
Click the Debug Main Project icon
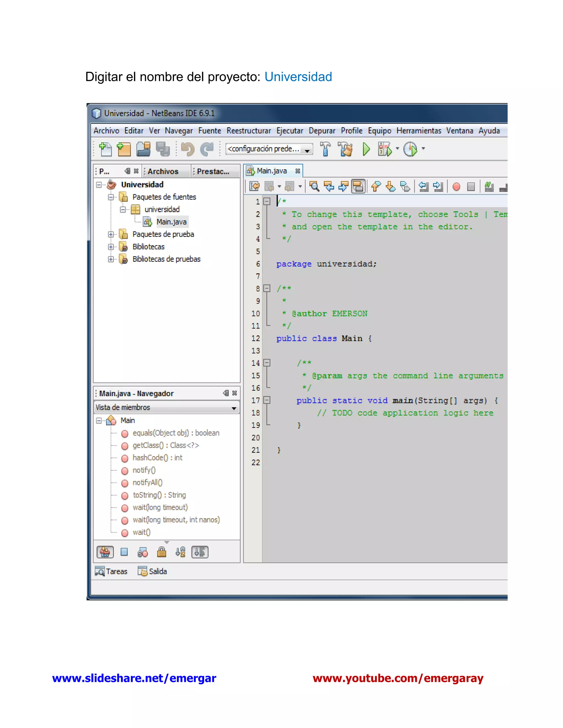point(385,149)
